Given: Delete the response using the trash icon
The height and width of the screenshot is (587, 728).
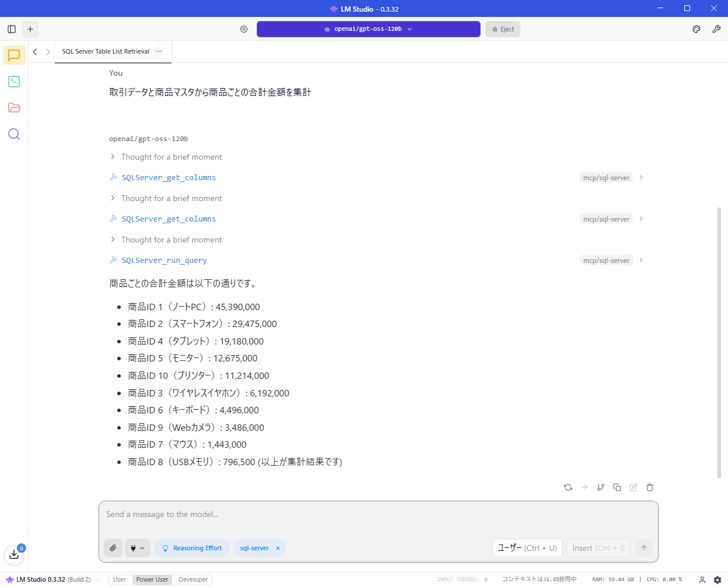Looking at the screenshot, I should pos(650,487).
